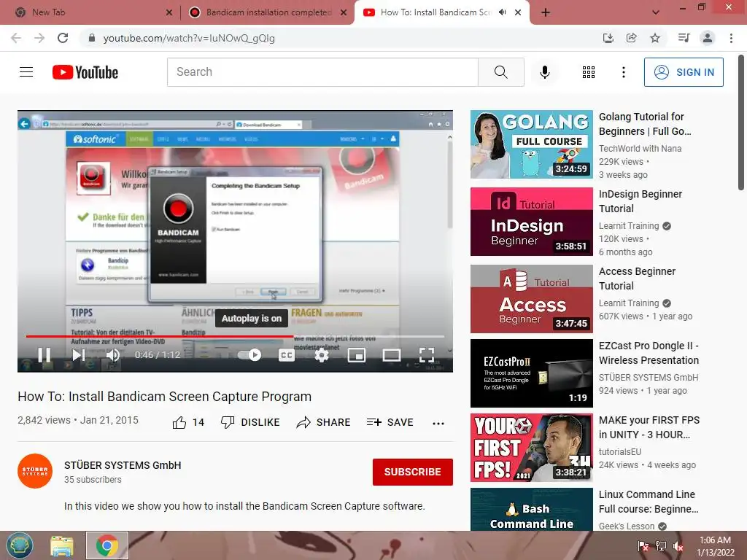Open more actions ellipsis under video

(438, 423)
